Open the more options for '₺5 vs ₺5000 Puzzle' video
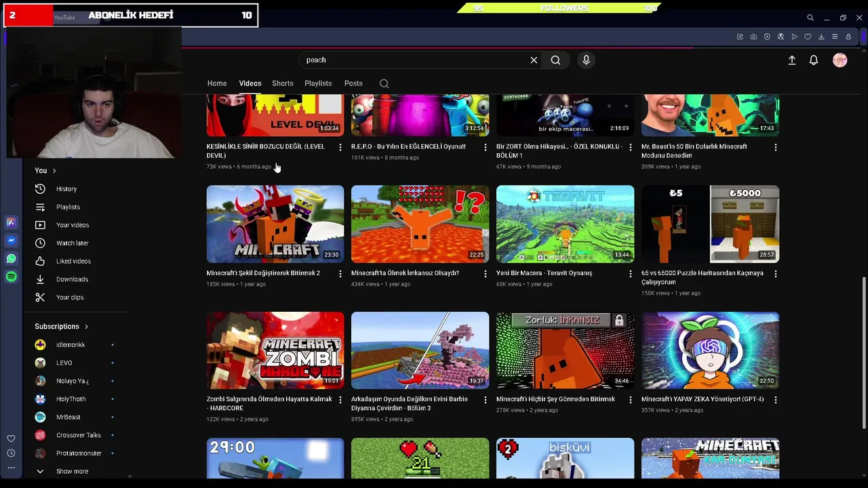 tap(775, 274)
